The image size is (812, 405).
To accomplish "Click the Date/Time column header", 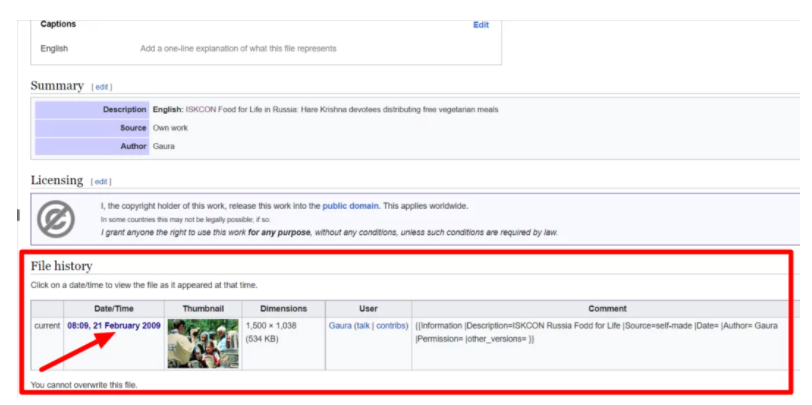I will point(115,309).
